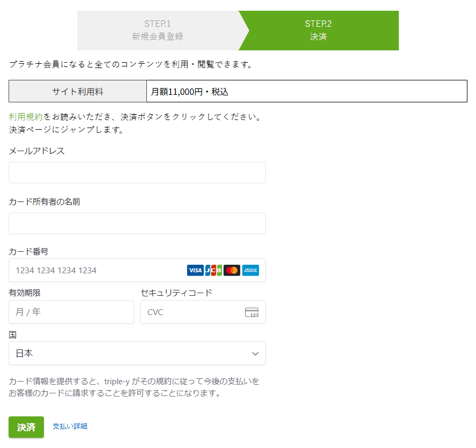The width and height of the screenshot is (476, 448).
Task: Click the Visa card logo
Action: pyautogui.click(x=195, y=270)
